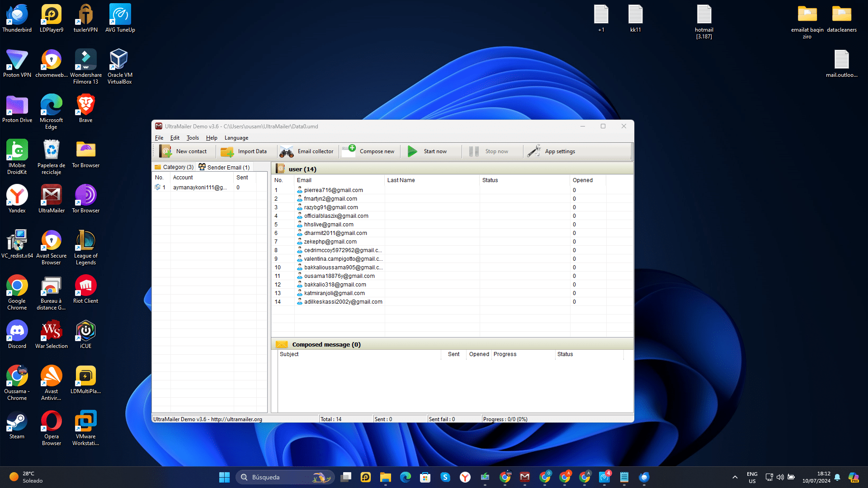Click the Progress column header
The height and width of the screenshot is (488, 868).
click(x=524, y=354)
